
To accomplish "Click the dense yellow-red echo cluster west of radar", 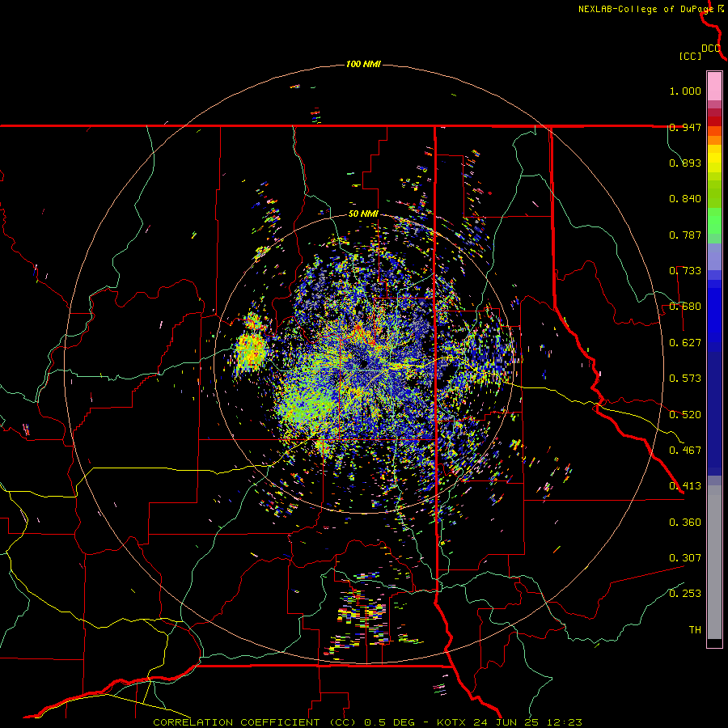I will [252, 349].
